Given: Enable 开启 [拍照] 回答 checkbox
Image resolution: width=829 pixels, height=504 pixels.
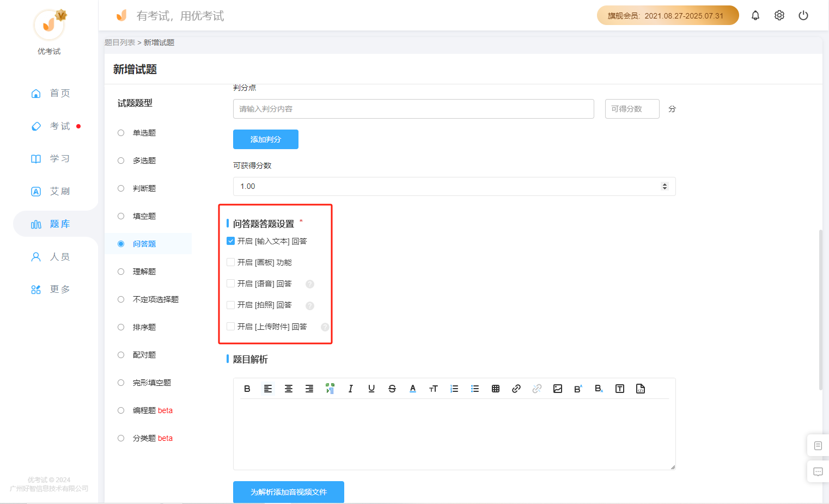Looking at the screenshot, I should tap(231, 305).
